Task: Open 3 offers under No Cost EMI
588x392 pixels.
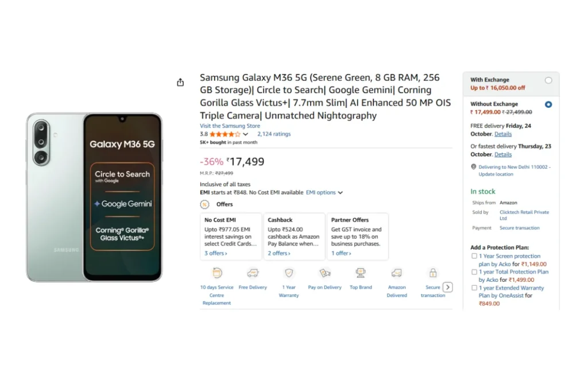Action: tap(215, 253)
